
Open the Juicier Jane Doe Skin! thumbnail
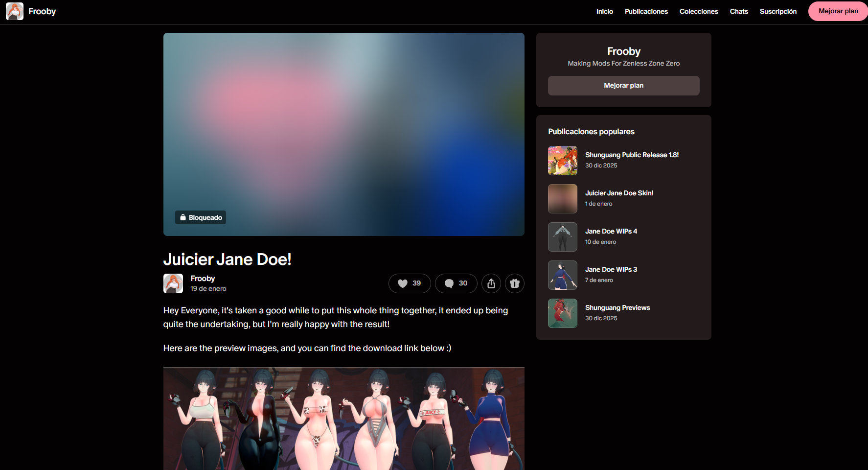(x=563, y=199)
